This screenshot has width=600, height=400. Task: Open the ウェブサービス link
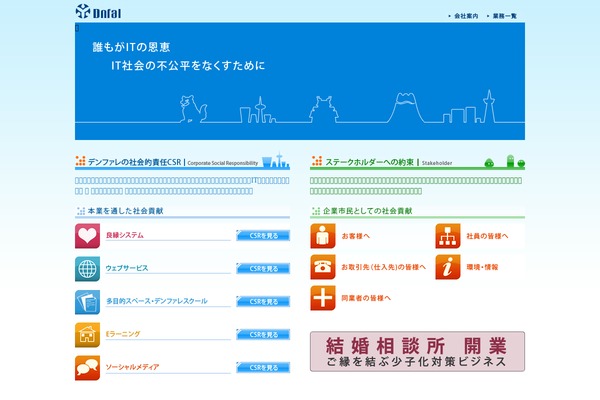(x=127, y=268)
